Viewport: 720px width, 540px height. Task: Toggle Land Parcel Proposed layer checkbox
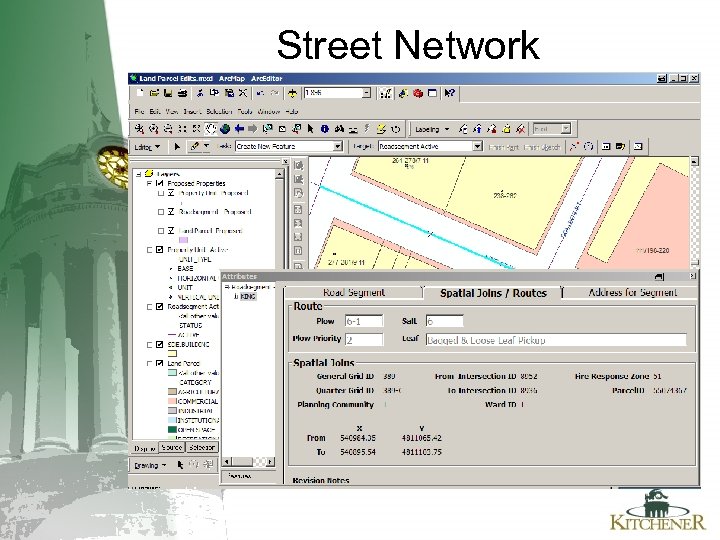171,231
